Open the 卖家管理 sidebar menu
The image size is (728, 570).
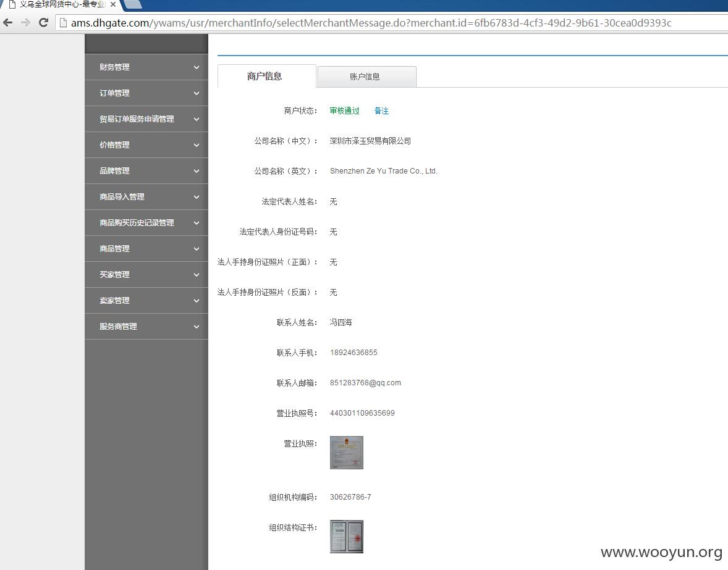tap(146, 301)
